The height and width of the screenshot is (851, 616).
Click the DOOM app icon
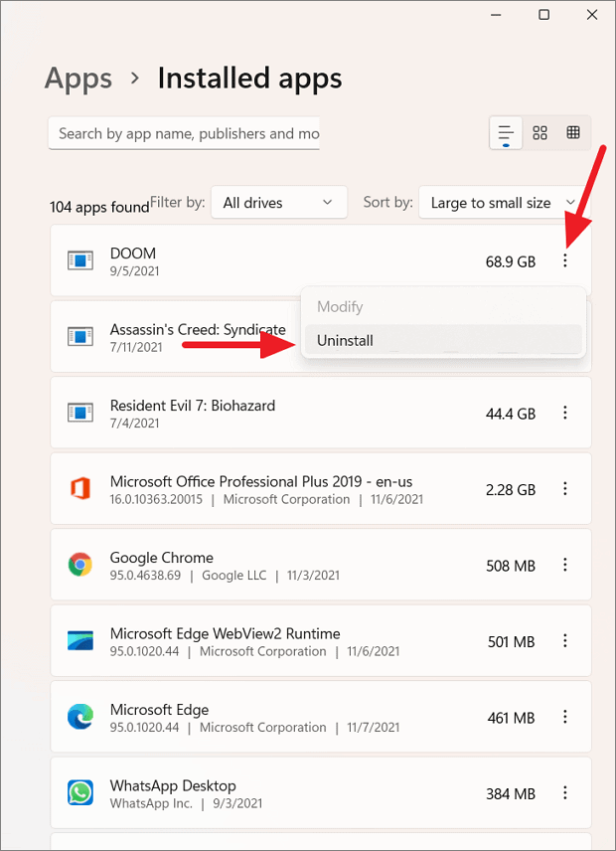80,260
